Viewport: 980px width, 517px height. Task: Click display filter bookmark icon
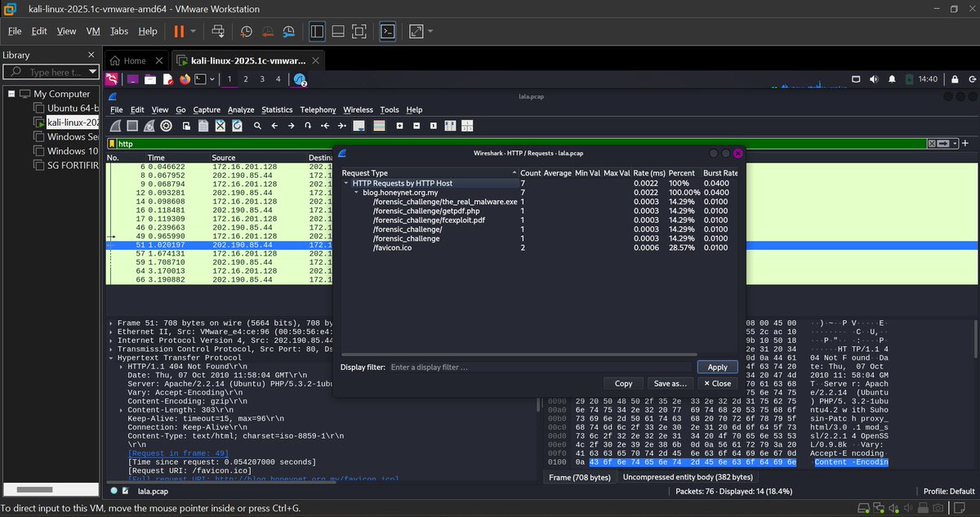(112, 144)
